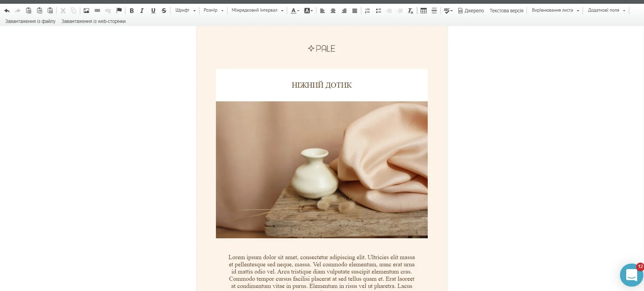Click the НІЖНИЙ ДОТИК heading
Screen dimensions: 644x291
click(321, 85)
